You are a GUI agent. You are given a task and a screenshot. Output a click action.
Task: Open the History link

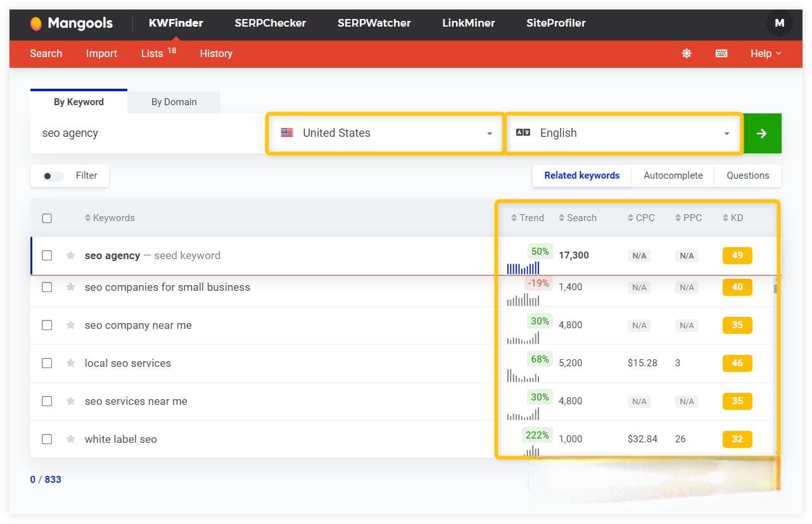pos(216,54)
